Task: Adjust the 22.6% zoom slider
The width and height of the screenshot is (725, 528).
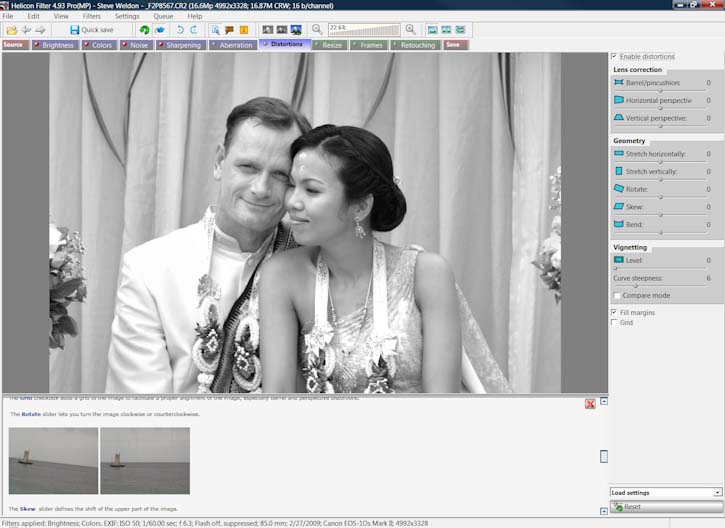Action: pos(364,30)
